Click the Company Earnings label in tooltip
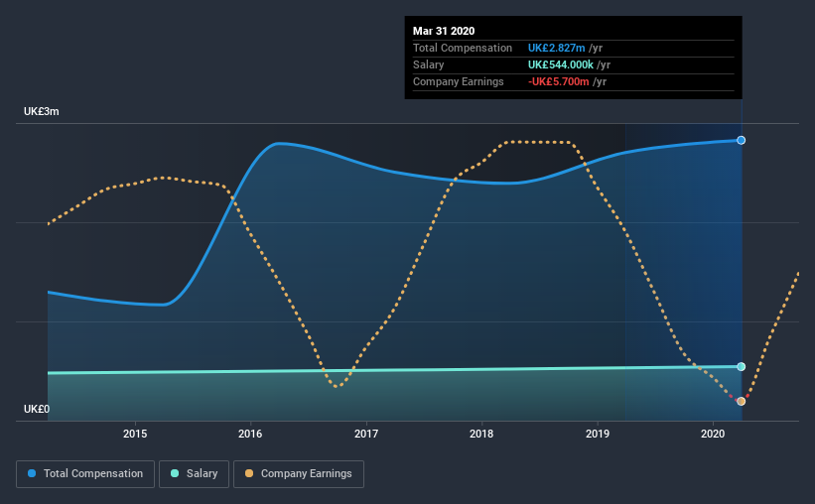This screenshot has height=504, width=815. 458,82
